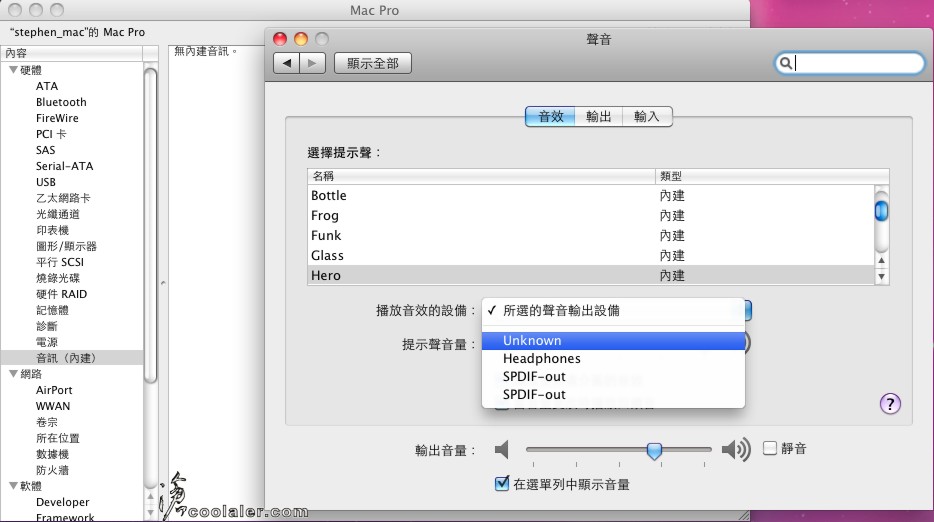Select FireWire in Mac Pro sidebar
Viewport: 934px width, 522px height.
click(x=57, y=118)
